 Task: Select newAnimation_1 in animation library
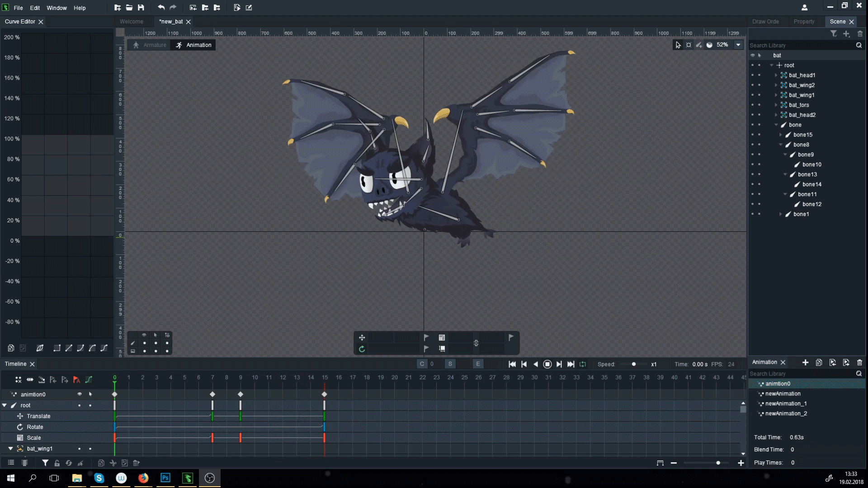point(786,404)
